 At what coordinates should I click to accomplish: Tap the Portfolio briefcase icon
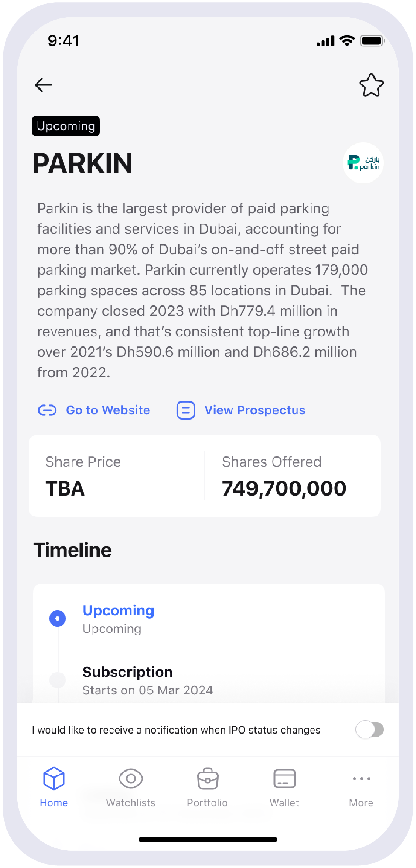(207, 778)
